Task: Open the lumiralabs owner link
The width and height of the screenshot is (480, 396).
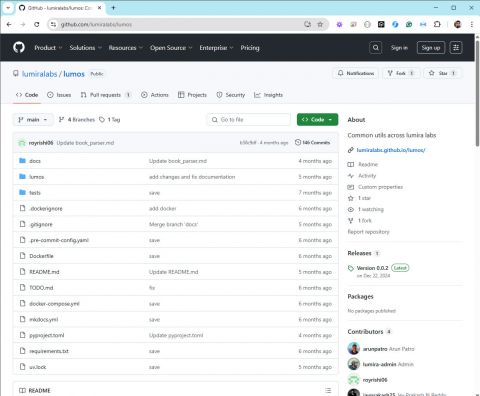Action: [x=39, y=74]
